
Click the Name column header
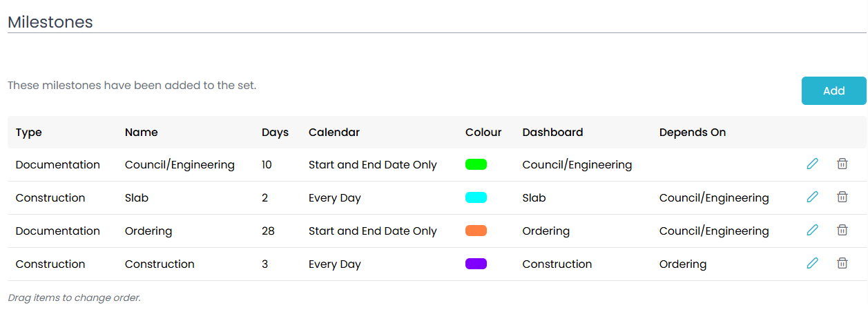tap(141, 133)
